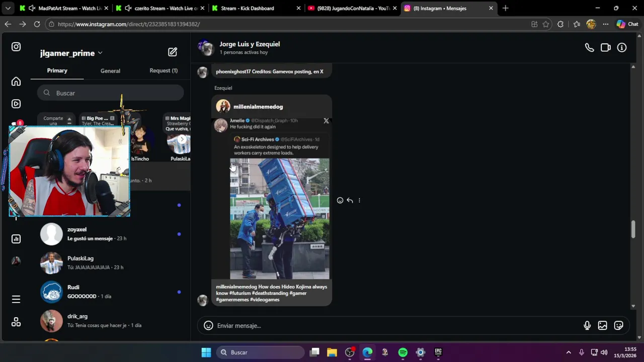Image resolution: width=644 pixels, height=362 pixels.
Task: Switch to General inbox tab
Action: coord(110,71)
